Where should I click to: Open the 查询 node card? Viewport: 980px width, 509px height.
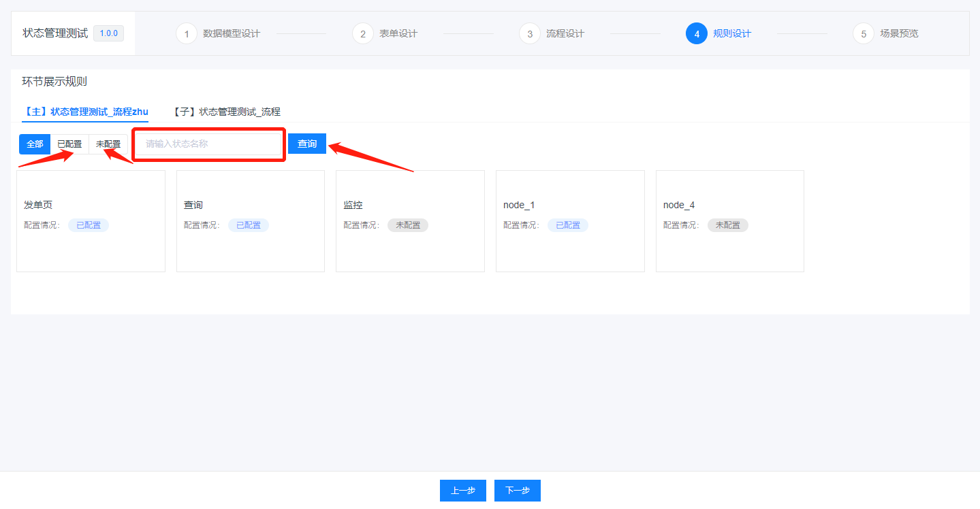click(x=251, y=221)
